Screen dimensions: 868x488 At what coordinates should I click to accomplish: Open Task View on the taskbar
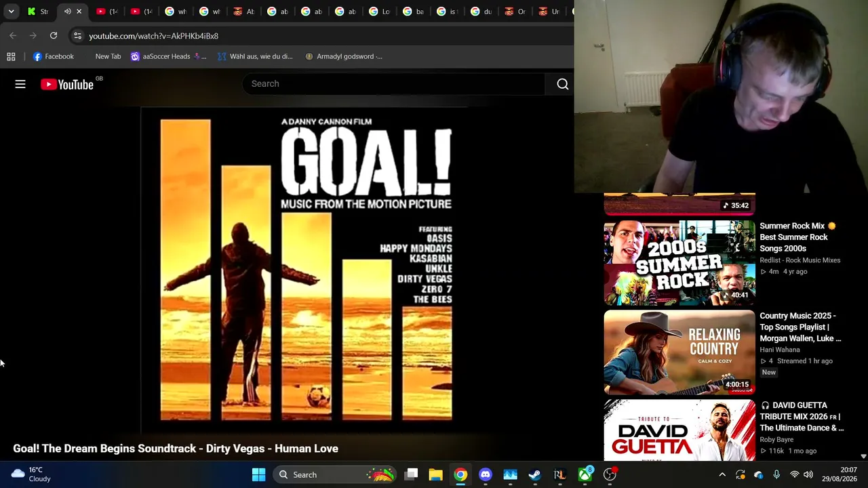(411, 474)
